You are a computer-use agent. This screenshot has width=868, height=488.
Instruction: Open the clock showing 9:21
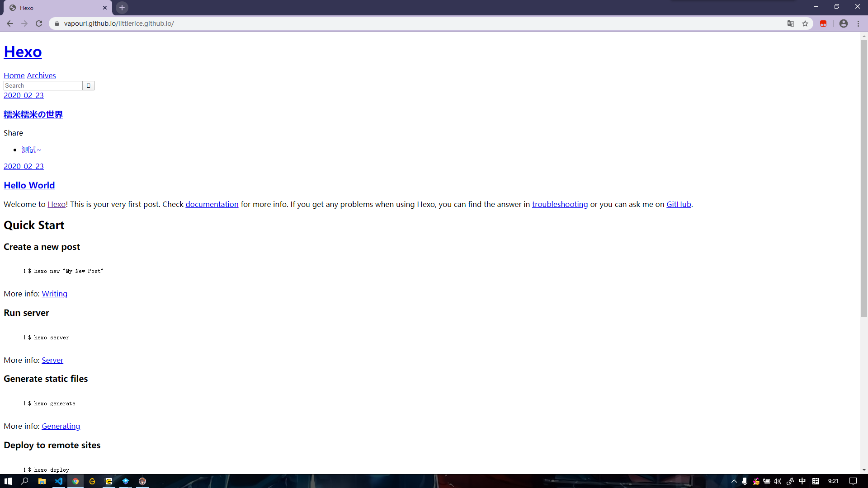[x=833, y=481]
